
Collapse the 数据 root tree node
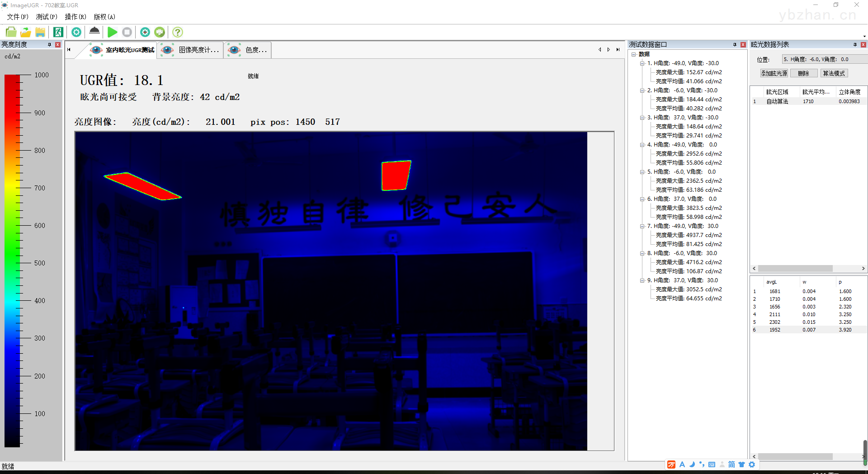pos(634,54)
